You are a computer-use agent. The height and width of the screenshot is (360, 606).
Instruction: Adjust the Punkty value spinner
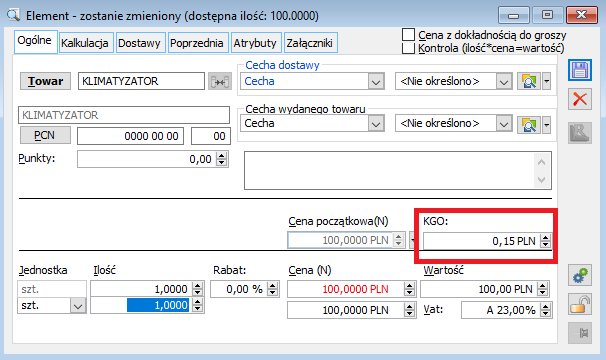pos(221,159)
